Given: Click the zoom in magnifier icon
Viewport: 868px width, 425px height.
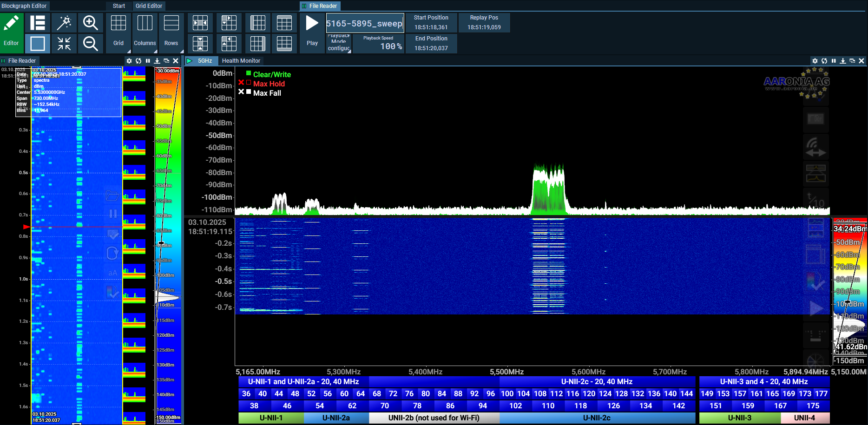Looking at the screenshot, I should (x=90, y=23).
